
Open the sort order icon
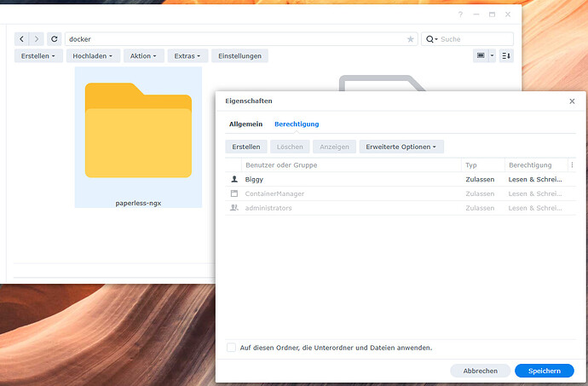tap(506, 55)
